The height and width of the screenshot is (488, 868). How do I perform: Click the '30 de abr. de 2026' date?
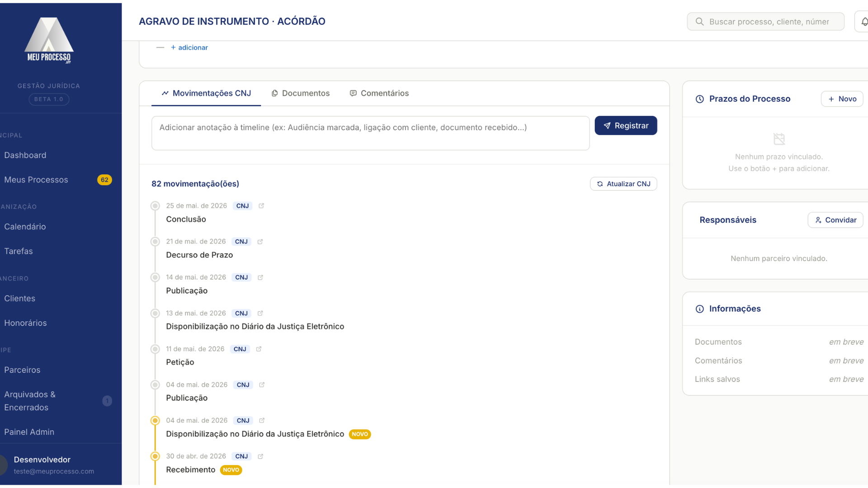[196, 456]
